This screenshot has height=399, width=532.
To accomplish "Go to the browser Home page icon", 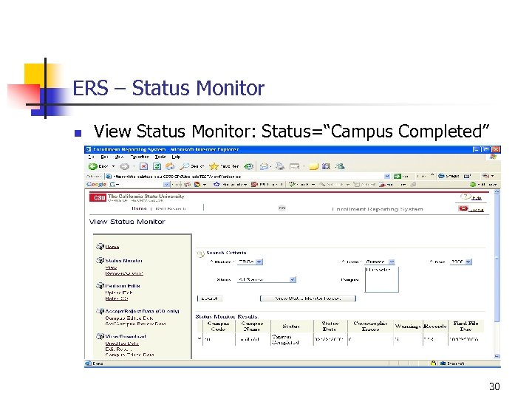I will (170, 166).
